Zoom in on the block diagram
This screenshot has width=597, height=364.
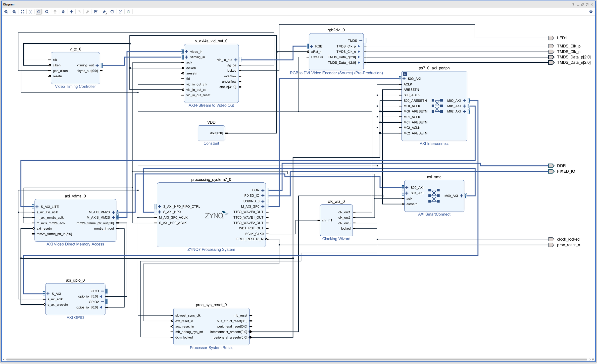tap(6, 12)
